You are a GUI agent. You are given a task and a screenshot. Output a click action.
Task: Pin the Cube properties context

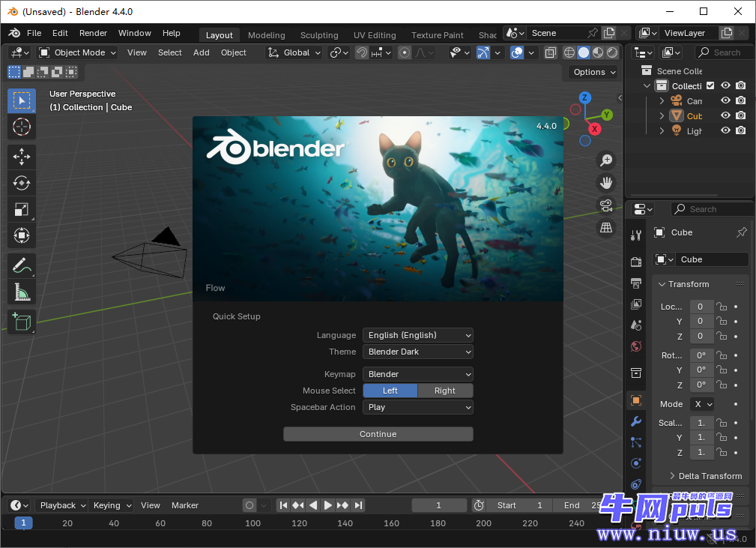[x=742, y=232]
